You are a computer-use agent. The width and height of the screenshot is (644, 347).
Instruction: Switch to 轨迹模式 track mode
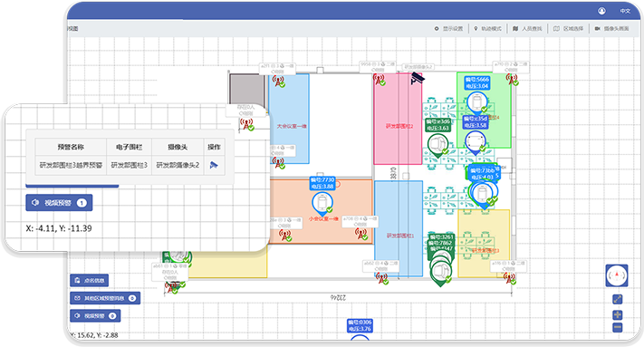[x=487, y=29]
